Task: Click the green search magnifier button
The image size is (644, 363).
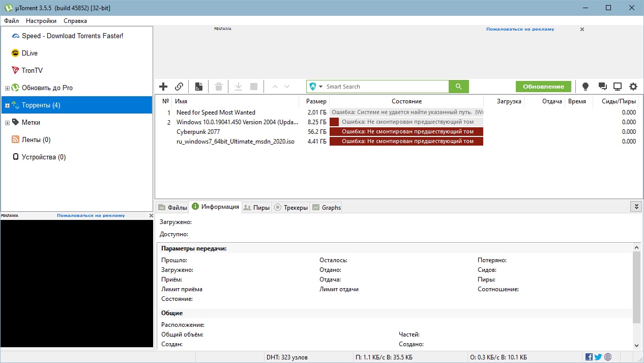Action: 459,87
